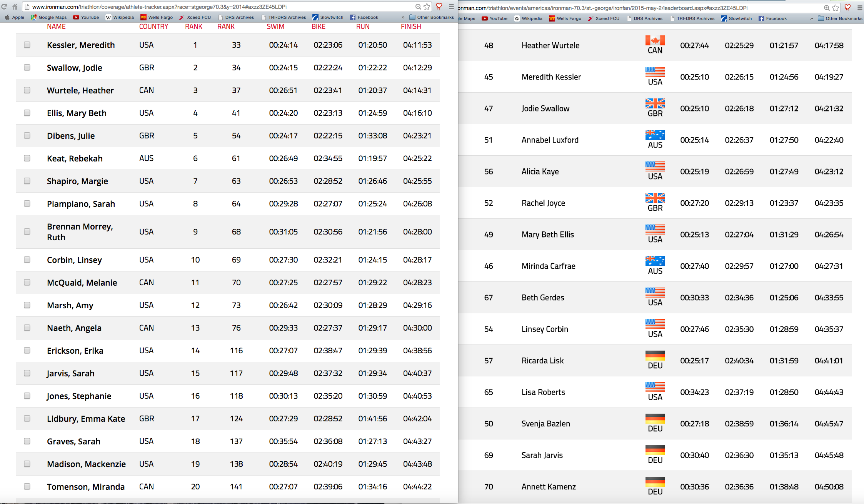Open Slowtwitch bookmark in right browser

(736, 18)
